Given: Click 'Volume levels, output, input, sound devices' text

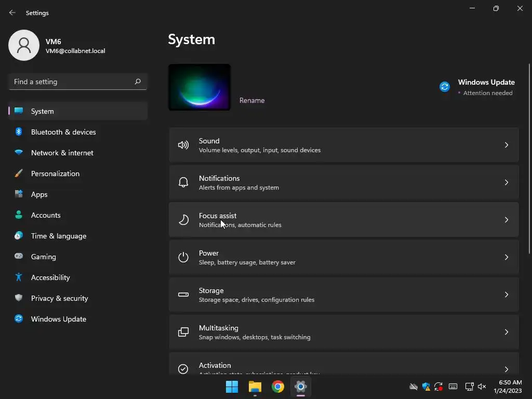Looking at the screenshot, I should tap(260, 150).
